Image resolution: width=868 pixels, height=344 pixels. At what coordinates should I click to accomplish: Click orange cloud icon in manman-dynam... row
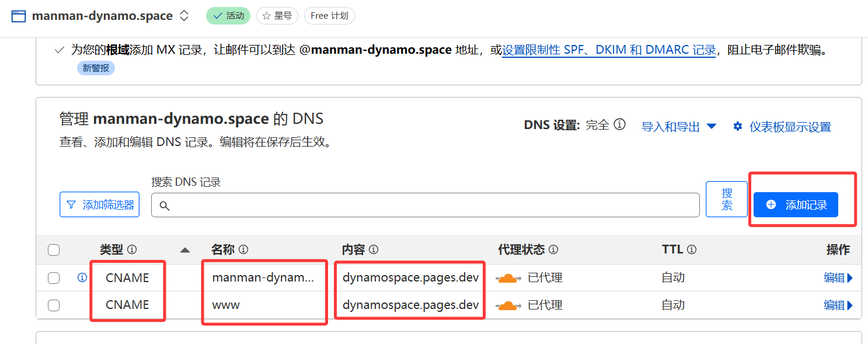(509, 278)
